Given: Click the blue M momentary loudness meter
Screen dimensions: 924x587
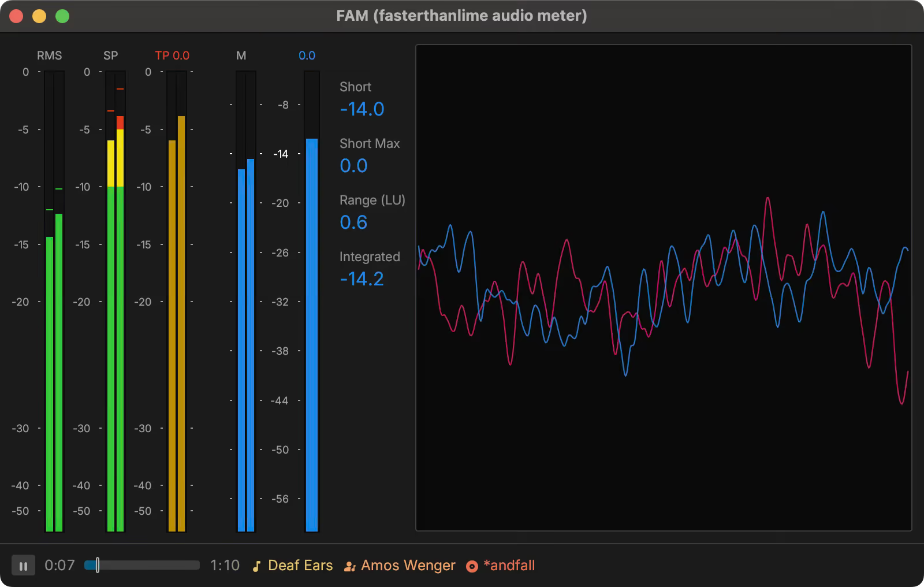Looking at the screenshot, I should click(x=246, y=347).
